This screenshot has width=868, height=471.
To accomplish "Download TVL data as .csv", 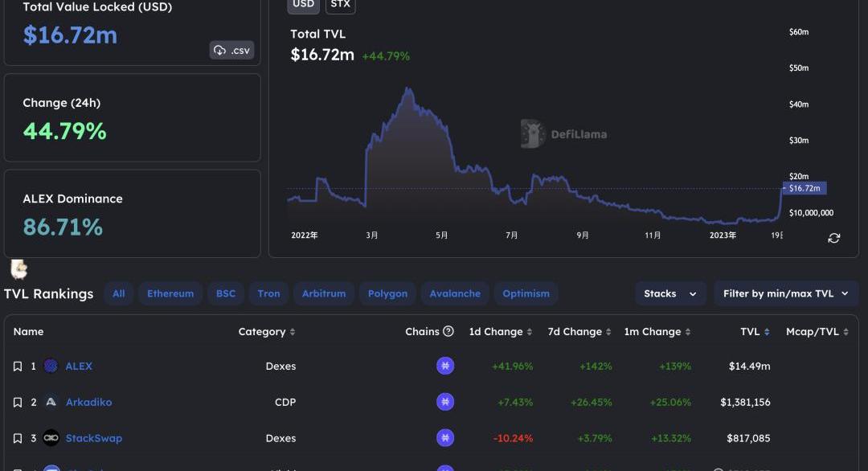I will tap(231, 51).
